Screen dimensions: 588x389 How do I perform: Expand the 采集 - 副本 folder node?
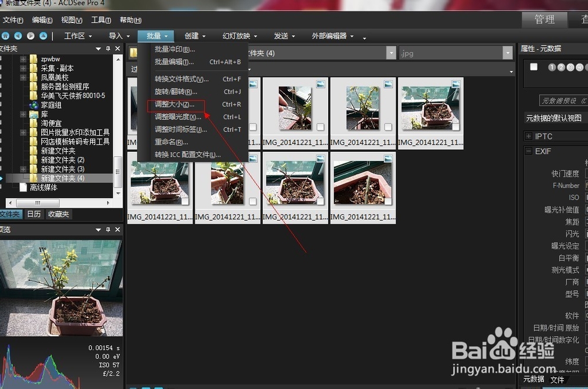[x=23, y=68]
